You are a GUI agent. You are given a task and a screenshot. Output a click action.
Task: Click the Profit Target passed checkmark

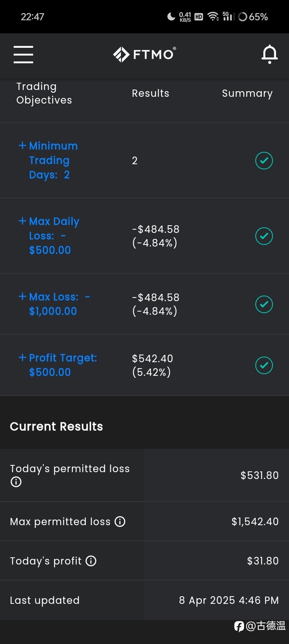pyautogui.click(x=264, y=365)
